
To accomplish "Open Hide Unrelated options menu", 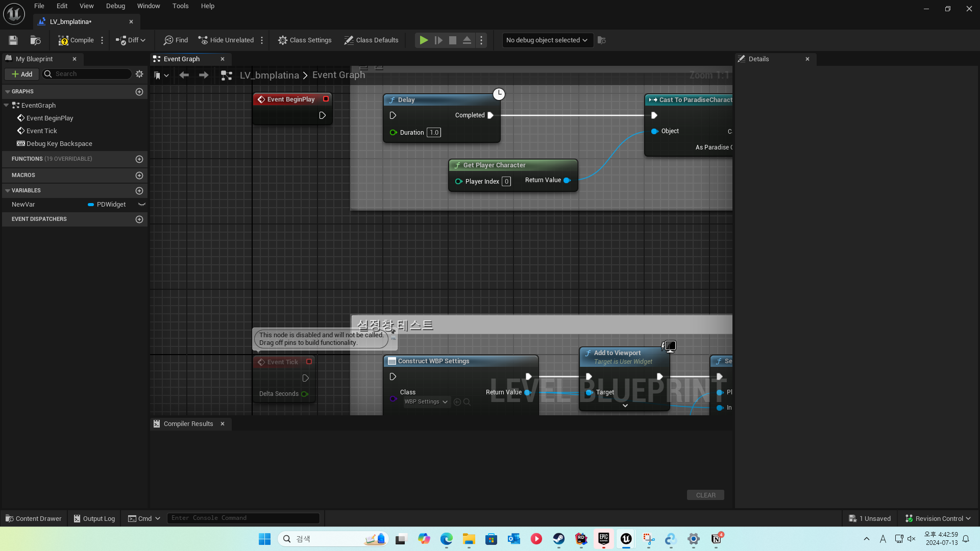I will coord(262,40).
